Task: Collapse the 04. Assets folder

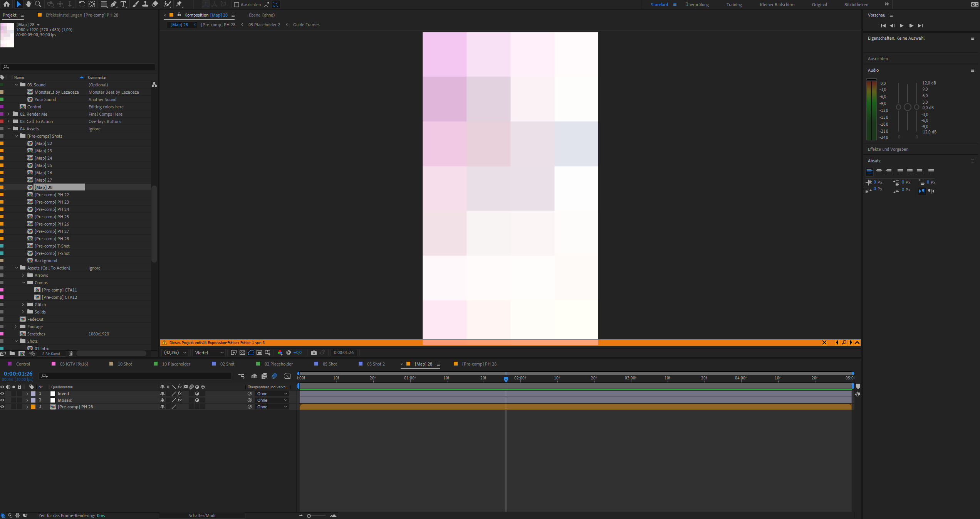Action: [9, 128]
